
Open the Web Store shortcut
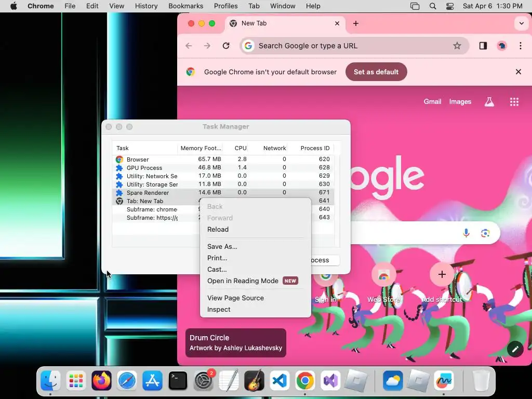click(x=383, y=283)
